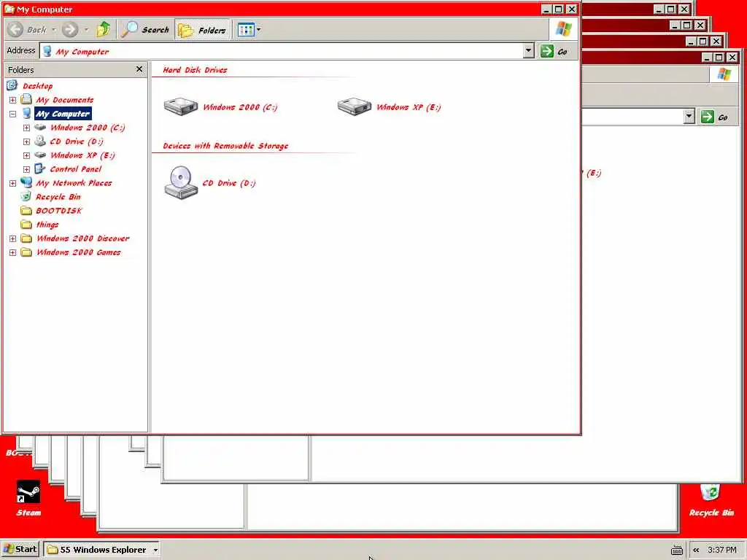Click the My Computer title bar icon
This screenshot has width=747, height=560.
click(x=9, y=9)
